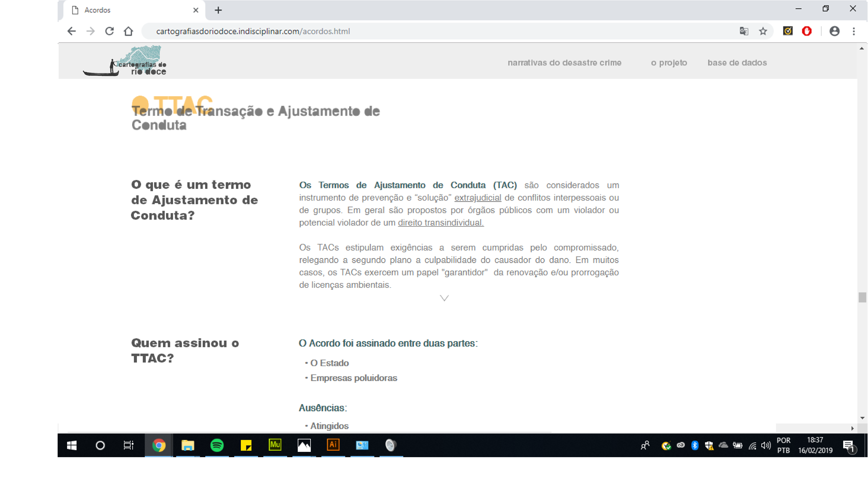Click the translate page icon
This screenshot has height=489, width=868.
coord(744,31)
